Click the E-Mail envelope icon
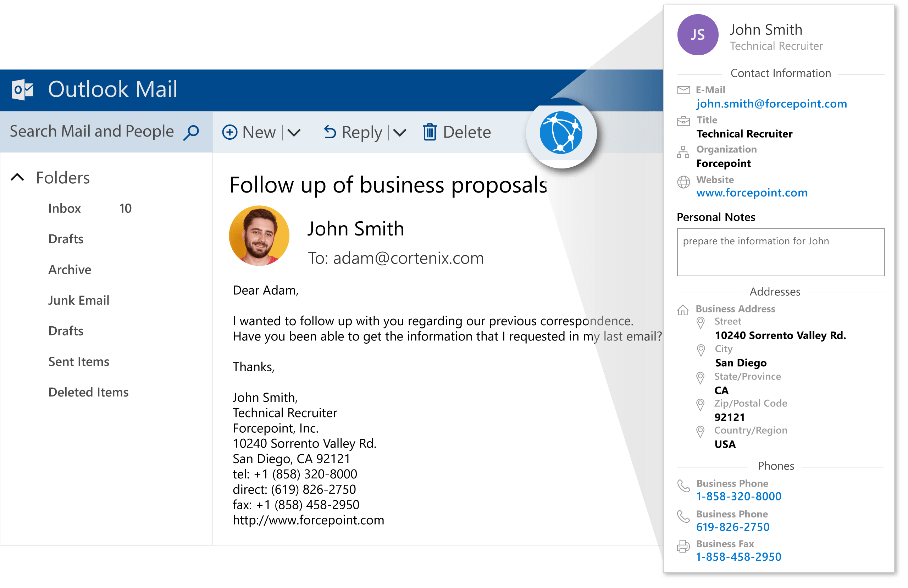 click(684, 90)
